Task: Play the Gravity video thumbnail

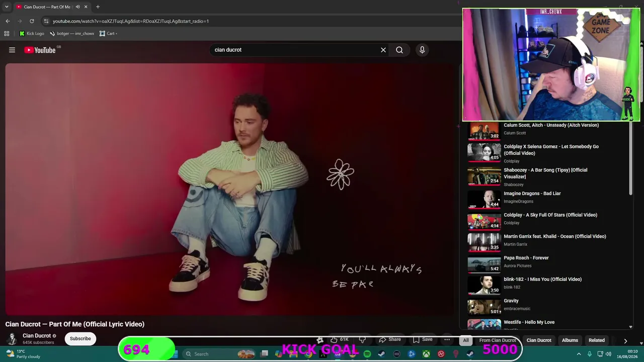Action: 484,307
